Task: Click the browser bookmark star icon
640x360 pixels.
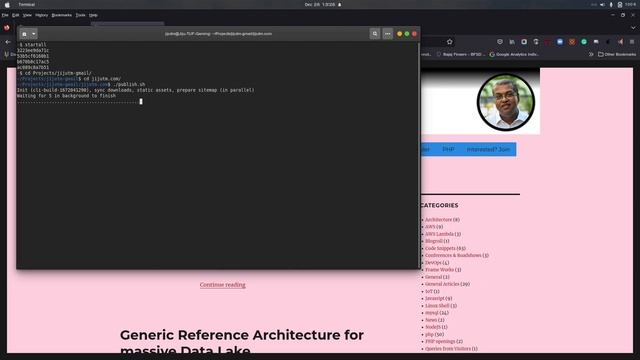Action: click(449, 42)
